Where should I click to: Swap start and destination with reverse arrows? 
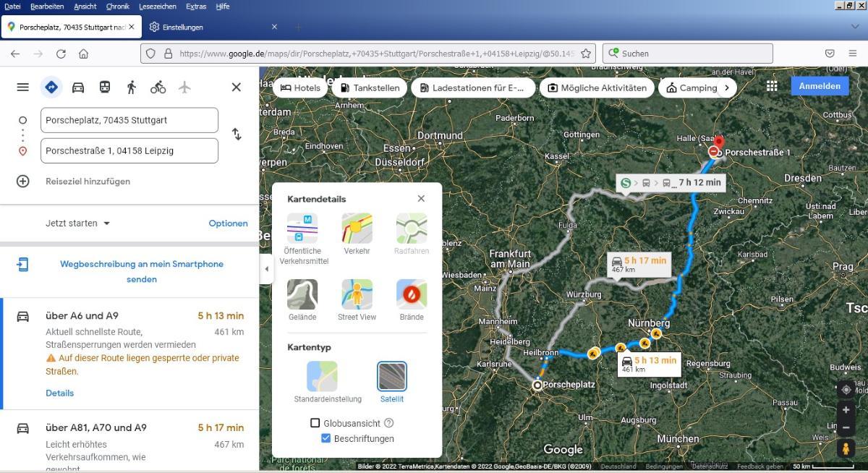(237, 135)
